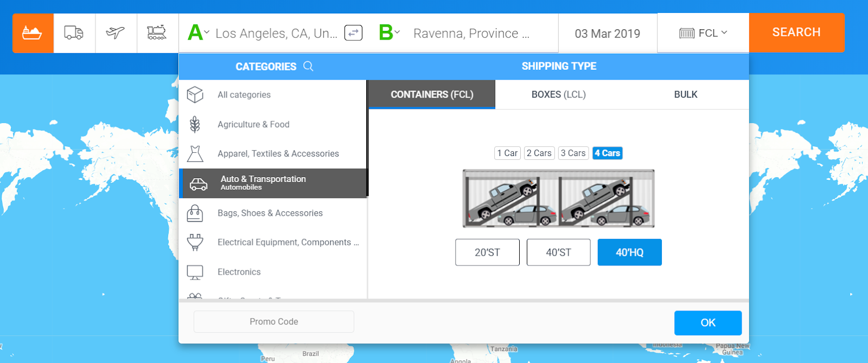Click the CATEGORIES header
Image resolution: width=868 pixels, height=363 pixels.
pyautogui.click(x=266, y=67)
